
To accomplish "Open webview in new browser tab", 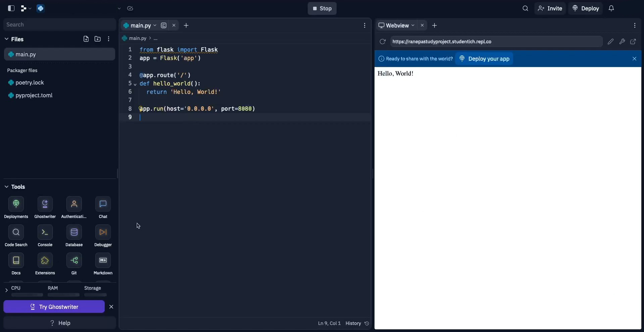I will [633, 42].
